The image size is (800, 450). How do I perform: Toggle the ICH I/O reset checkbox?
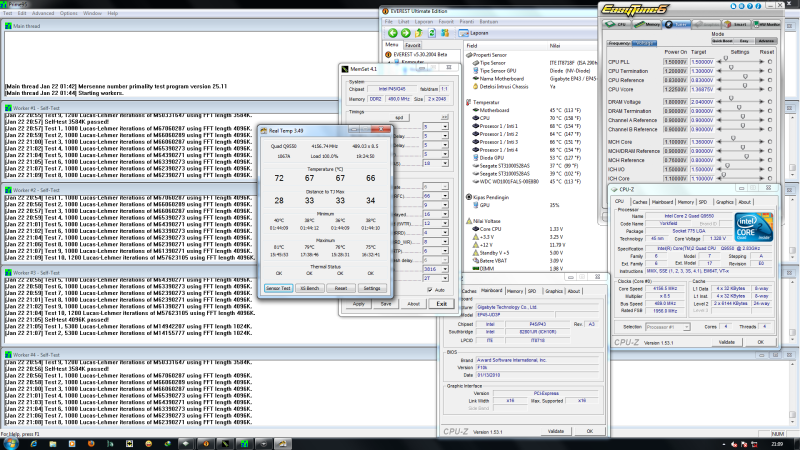click(770, 169)
